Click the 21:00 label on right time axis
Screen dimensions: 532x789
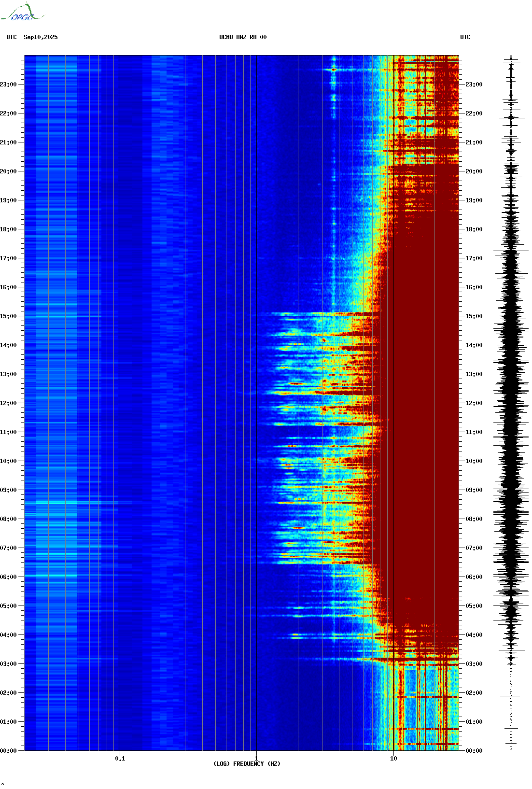pos(474,142)
